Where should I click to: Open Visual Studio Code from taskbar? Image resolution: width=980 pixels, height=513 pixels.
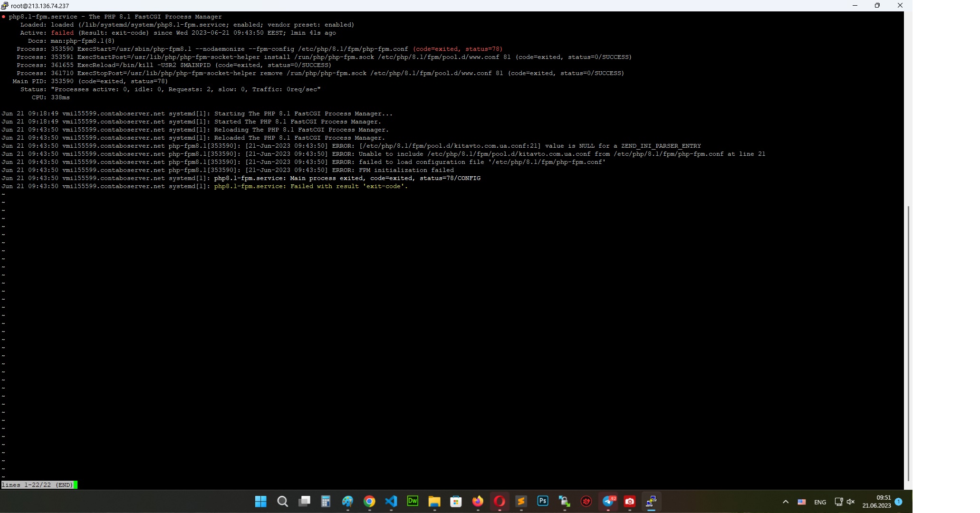pyautogui.click(x=391, y=502)
